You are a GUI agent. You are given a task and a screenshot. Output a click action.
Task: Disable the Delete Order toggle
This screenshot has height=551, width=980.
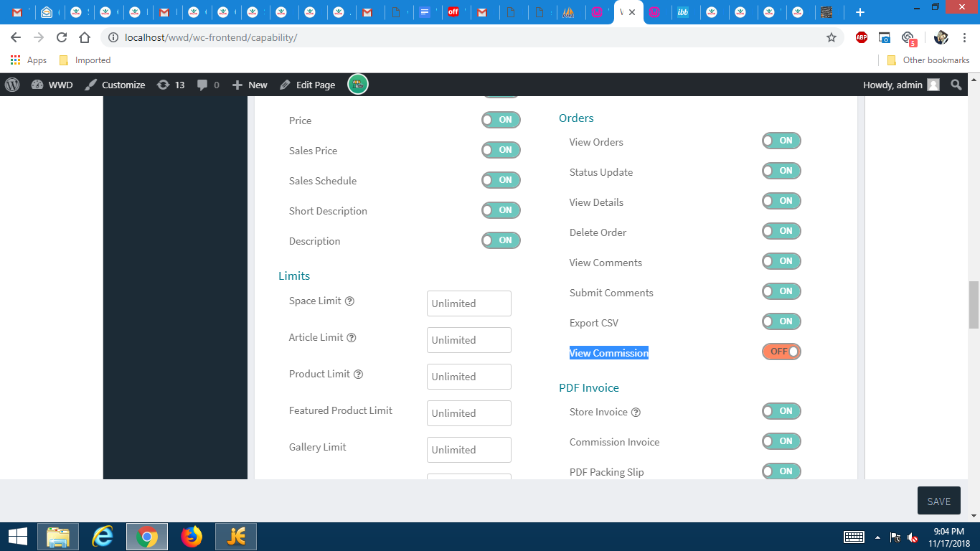781,231
